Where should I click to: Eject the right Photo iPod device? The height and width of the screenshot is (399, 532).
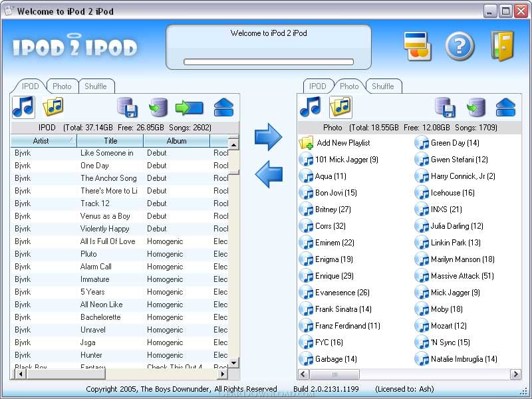[x=505, y=107]
